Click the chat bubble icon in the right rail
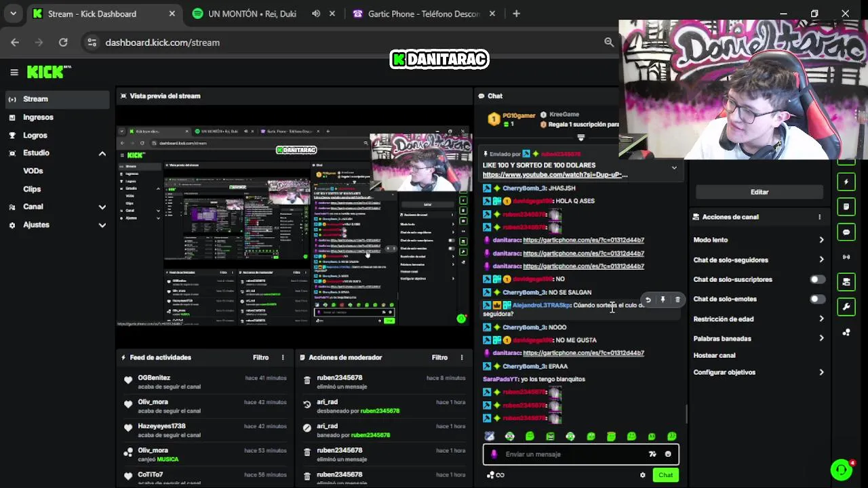This screenshot has height=488, width=868. tap(846, 232)
